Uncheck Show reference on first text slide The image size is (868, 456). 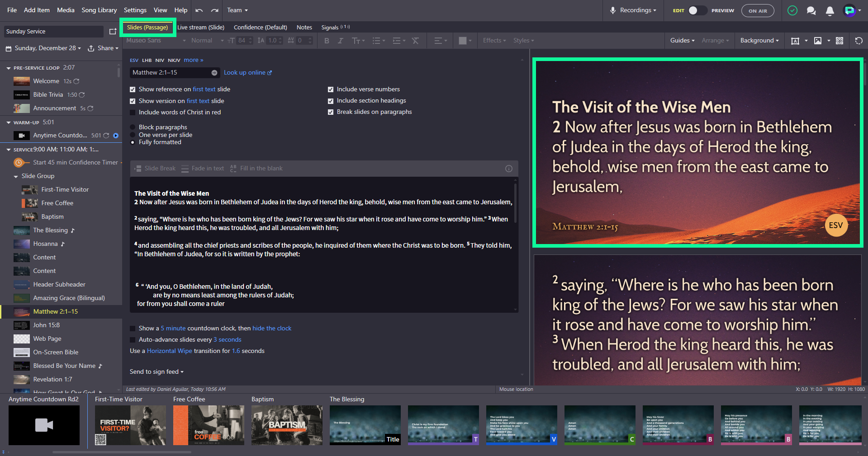133,89
